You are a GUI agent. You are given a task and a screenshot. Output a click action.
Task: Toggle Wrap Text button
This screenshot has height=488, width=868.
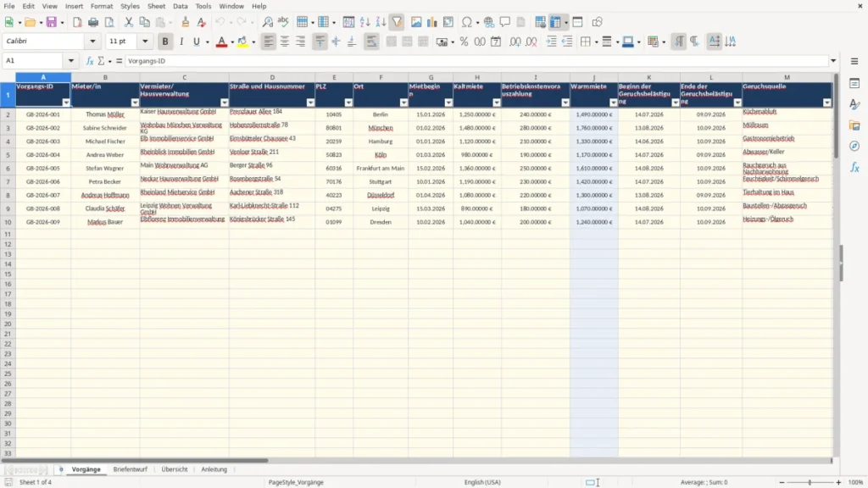[371, 42]
